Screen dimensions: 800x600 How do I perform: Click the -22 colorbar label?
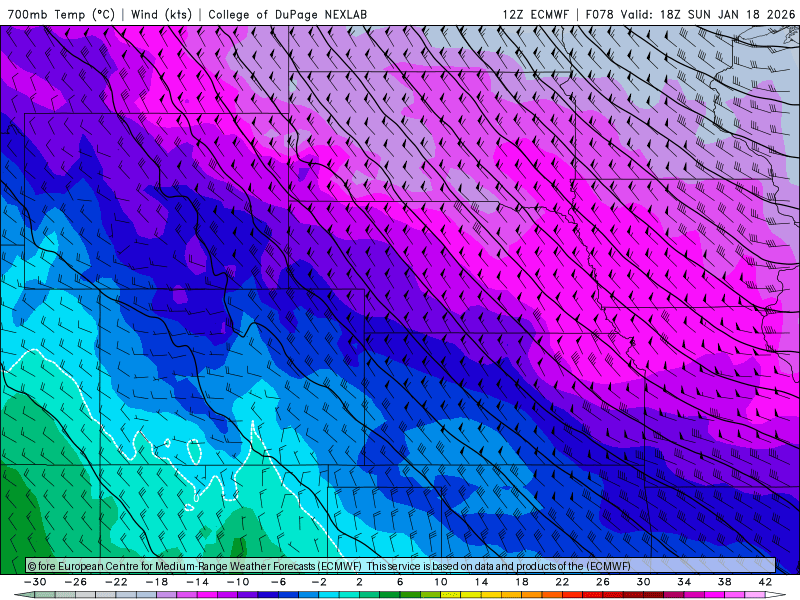[x=116, y=582]
